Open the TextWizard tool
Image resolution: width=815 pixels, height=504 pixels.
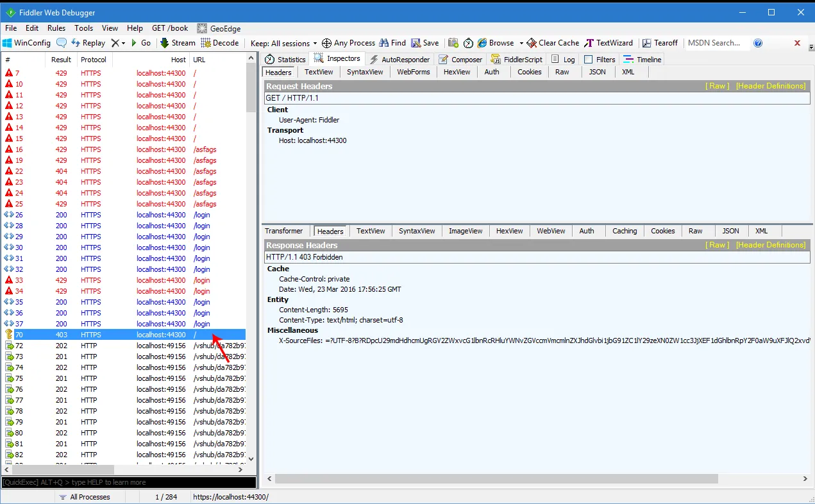608,43
